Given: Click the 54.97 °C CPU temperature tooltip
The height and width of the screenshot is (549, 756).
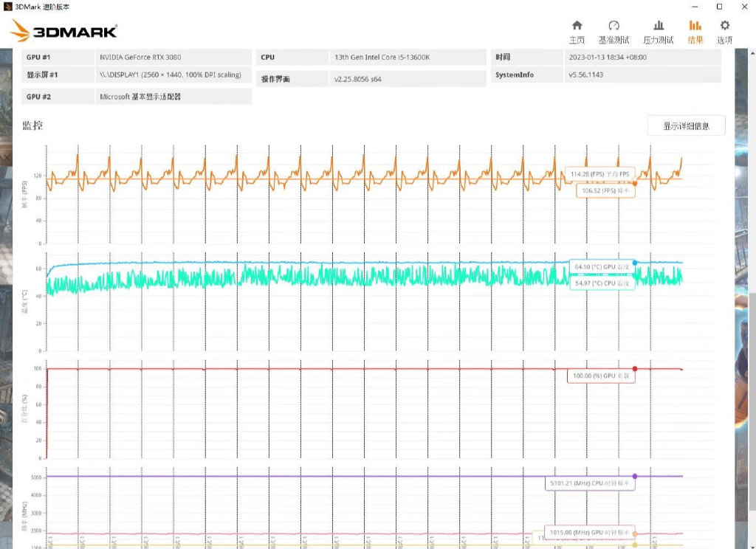Looking at the screenshot, I should (x=602, y=283).
